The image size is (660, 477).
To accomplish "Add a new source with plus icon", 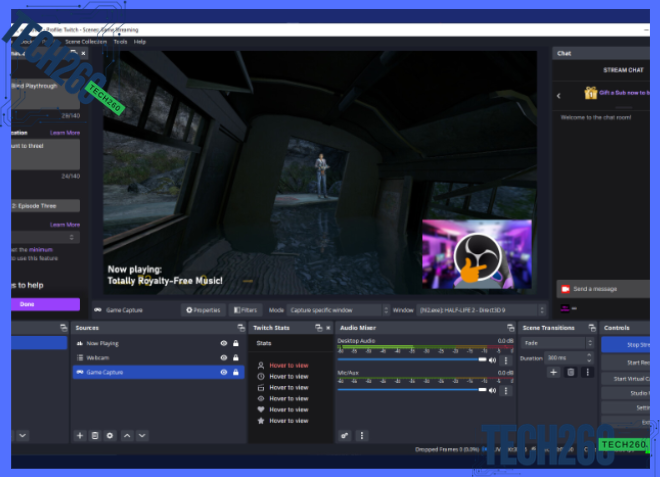I will pyautogui.click(x=80, y=436).
